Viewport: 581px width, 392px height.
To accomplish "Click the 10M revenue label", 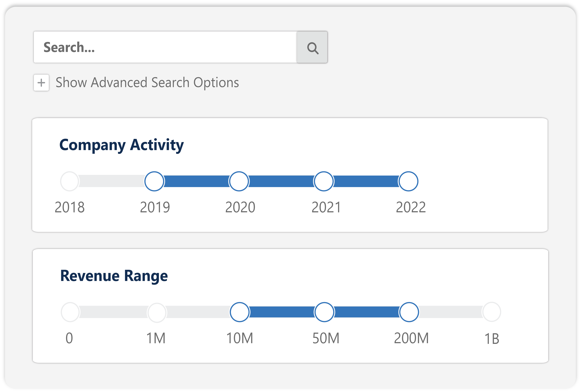I will [239, 338].
